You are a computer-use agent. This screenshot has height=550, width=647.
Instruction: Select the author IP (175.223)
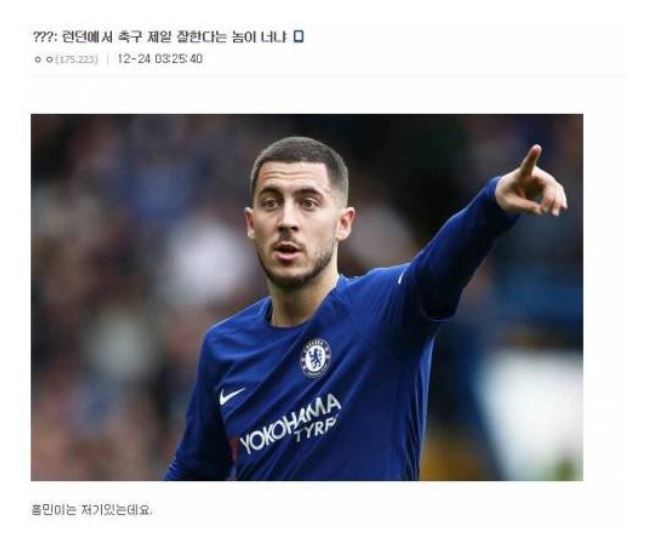[x=77, y=59]
